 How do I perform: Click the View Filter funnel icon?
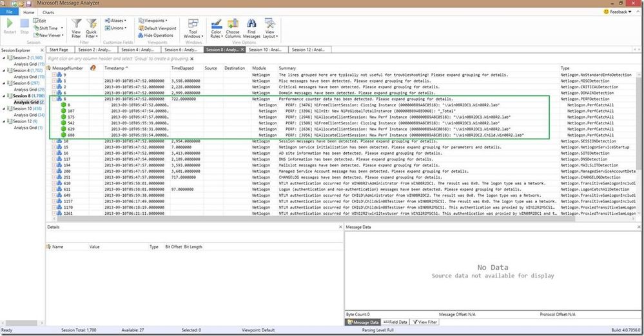(x=76, y=23)
